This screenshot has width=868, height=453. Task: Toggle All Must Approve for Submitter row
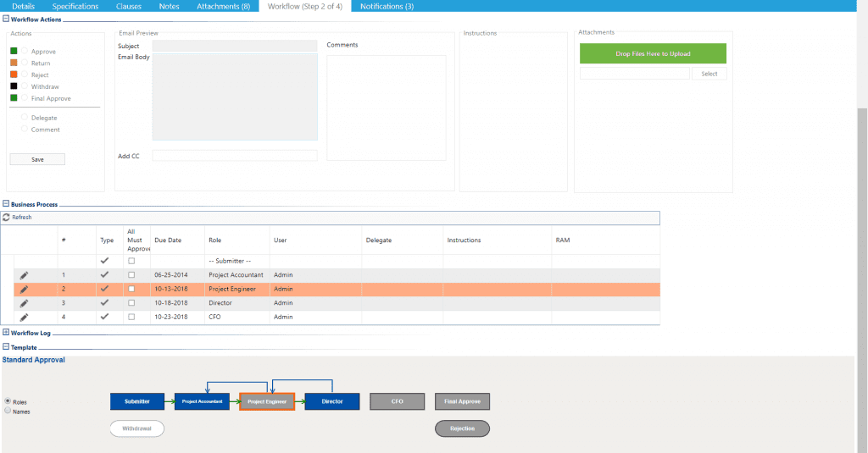(131, 261)
